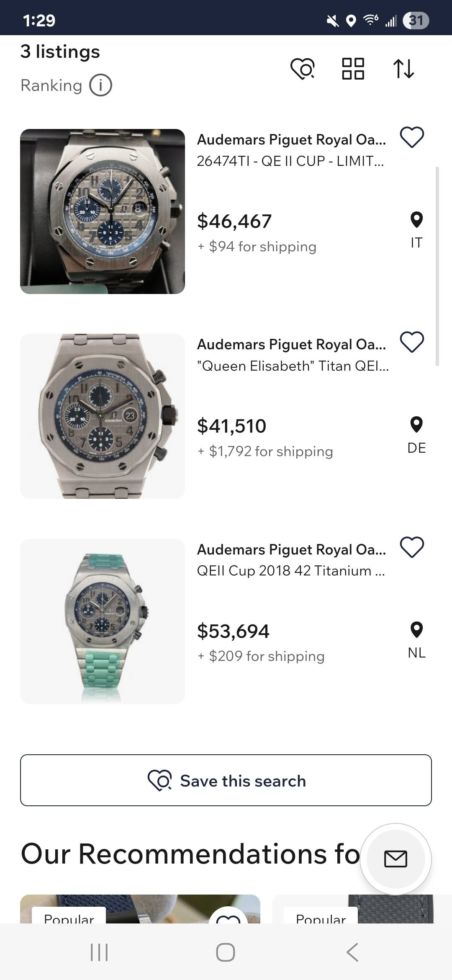Open "Queen Elisabeth" Titan listing title
The width and height of the screenshot is (452, 980).
(x=293, y=366)
